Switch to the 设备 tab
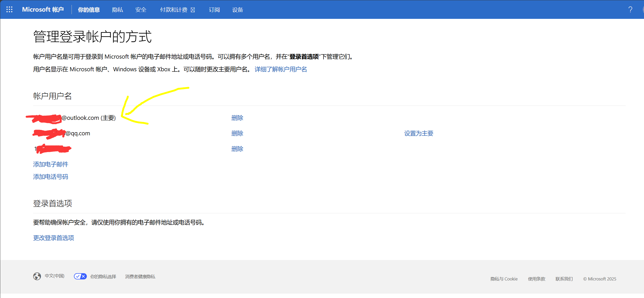The width and height of the screenshot is (644, 298). [x=238, y=10]
